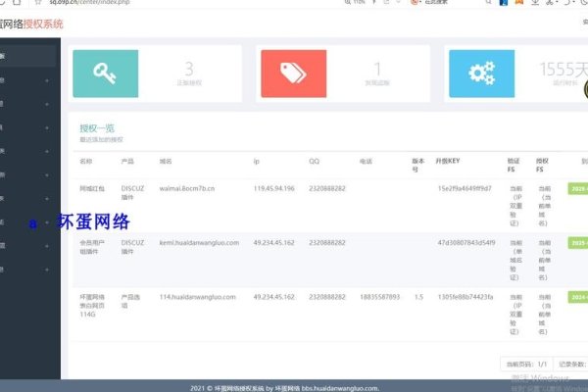This screenshot has height=392, width=588.
Task: Expand the first plus sign in the sidebar
Action: click(47, 80)
